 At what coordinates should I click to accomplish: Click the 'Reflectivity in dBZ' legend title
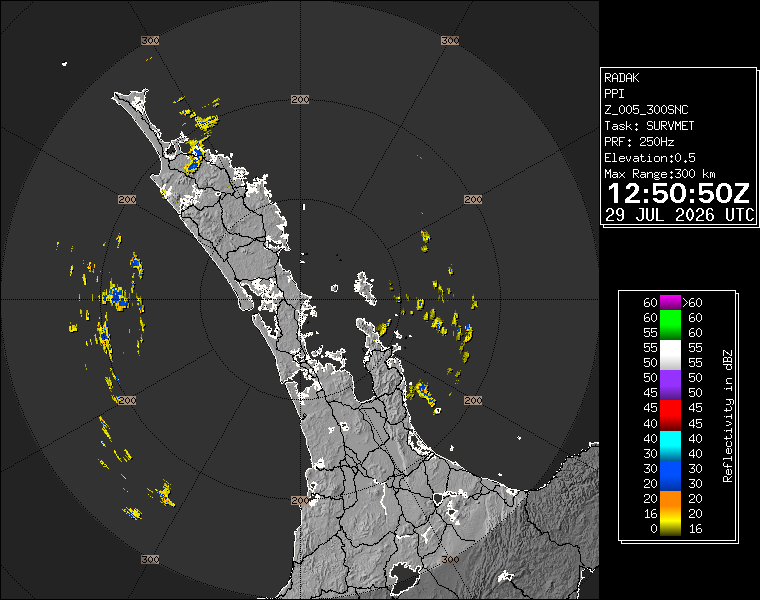(x=727, y=416)
